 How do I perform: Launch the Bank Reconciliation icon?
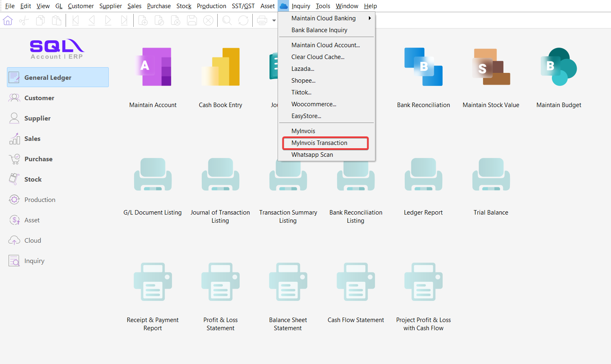pyautogui.click(x=424, y=67)
